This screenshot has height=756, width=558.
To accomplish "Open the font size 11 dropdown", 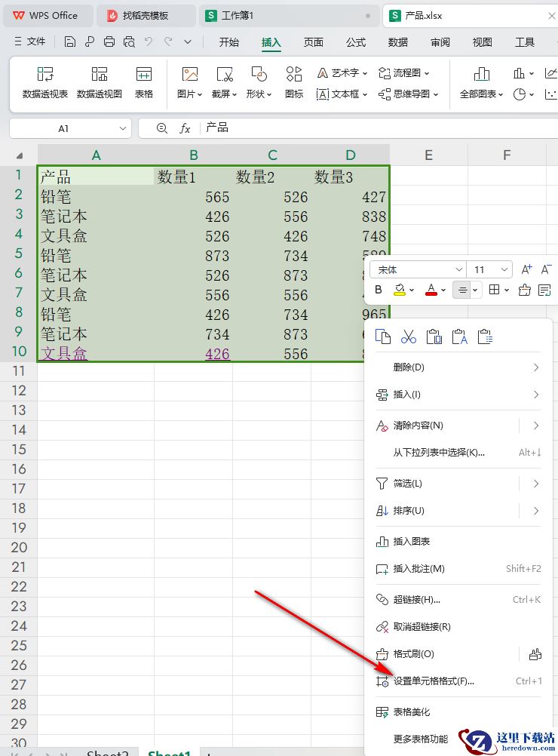I will click(504, 269).
